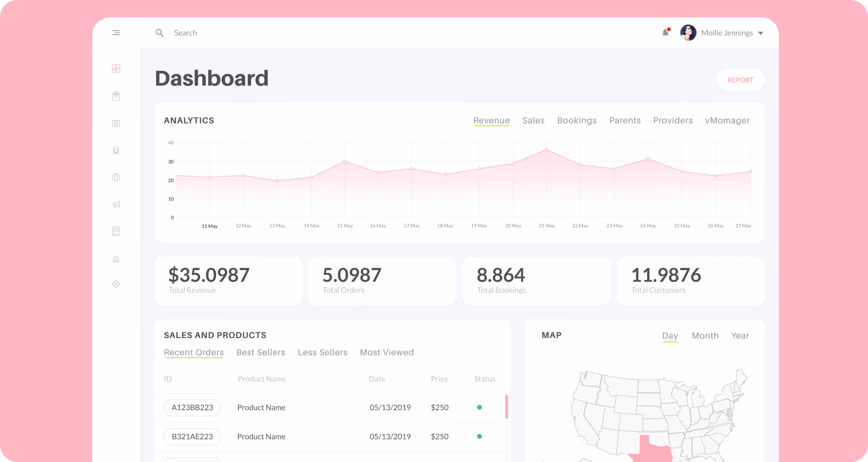Select the Recent Orders tab
868x462 pixels.
tap(194, 352)
